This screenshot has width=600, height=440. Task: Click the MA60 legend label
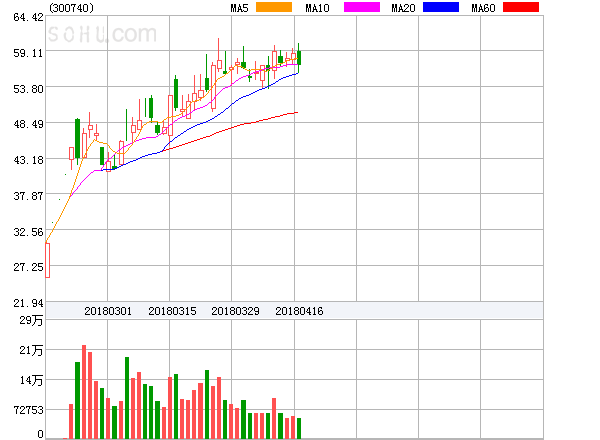[x=483, y=8]
